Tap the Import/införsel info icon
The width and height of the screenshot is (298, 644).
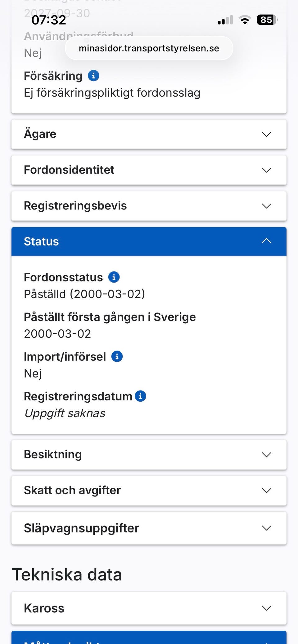(x=117, y=356)
